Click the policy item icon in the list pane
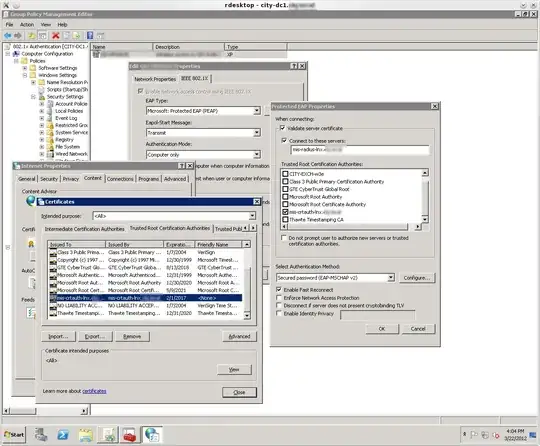Image resolution: width=540 pixels, height=446 pixels. point(96,54)
